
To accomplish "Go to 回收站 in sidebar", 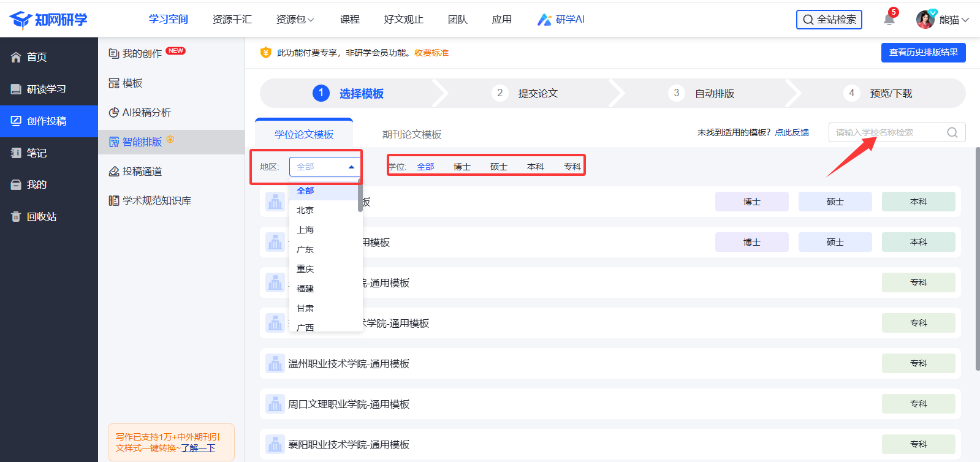I will (41, 216).
